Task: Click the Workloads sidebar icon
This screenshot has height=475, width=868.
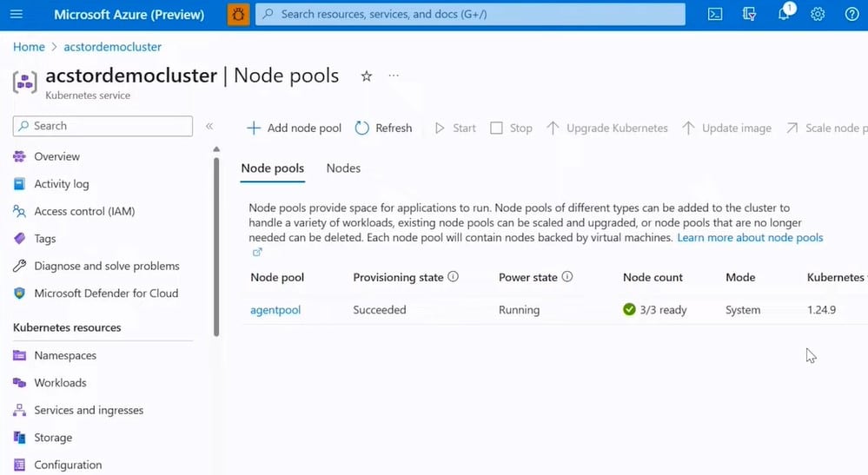Action: pos(19,383)
